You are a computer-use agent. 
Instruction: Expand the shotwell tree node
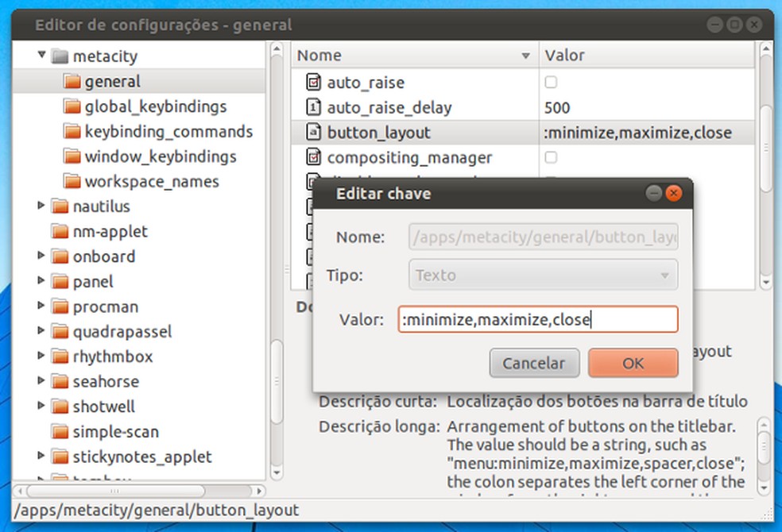[x=41, y=405]
